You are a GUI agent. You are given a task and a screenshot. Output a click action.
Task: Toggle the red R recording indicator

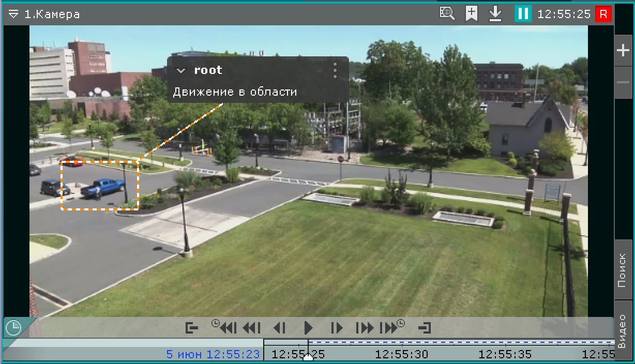click(x=603, y=14)
